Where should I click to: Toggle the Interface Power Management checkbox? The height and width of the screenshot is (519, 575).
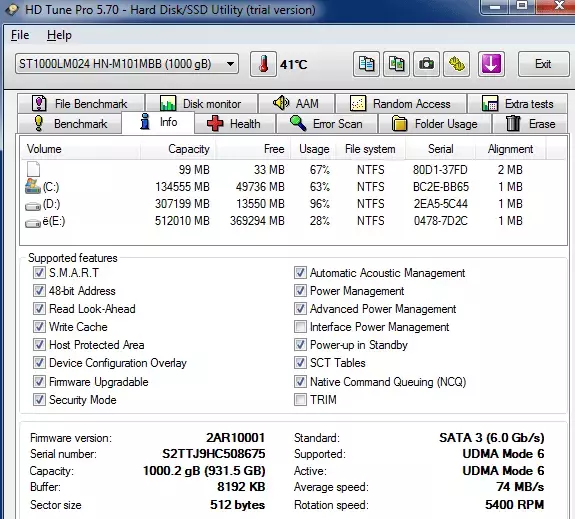(x=300, y=326)
